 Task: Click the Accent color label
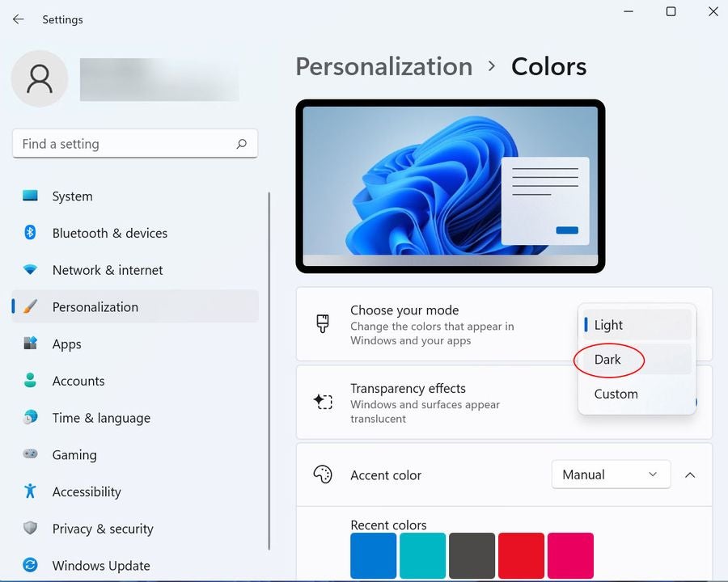point(386,475)
